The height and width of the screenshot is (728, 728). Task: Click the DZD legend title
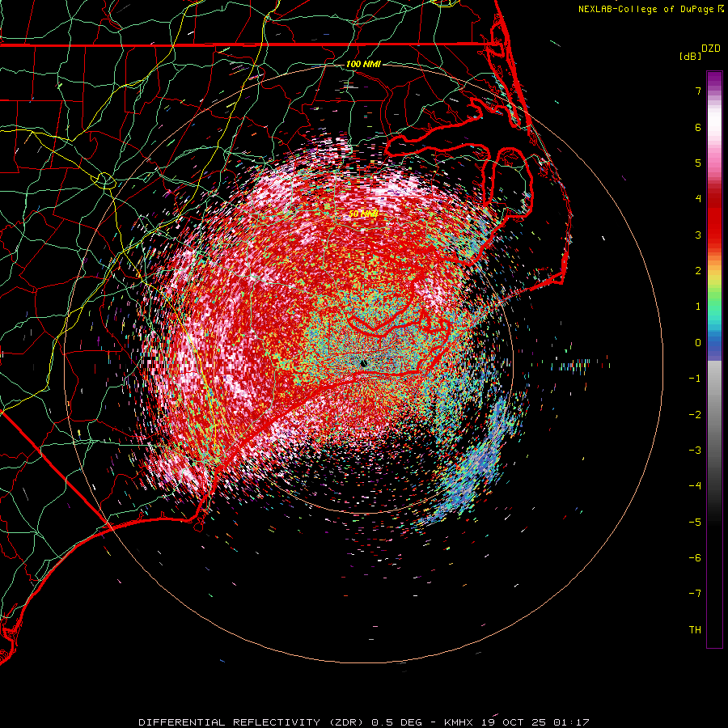(711, 49)
